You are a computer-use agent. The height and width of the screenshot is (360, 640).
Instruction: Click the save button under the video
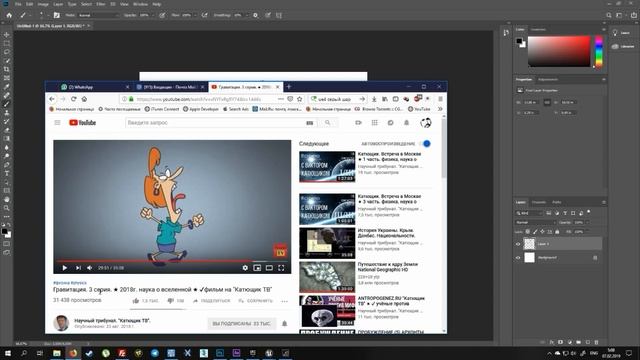pyautogui.click(x=256, y=301)
